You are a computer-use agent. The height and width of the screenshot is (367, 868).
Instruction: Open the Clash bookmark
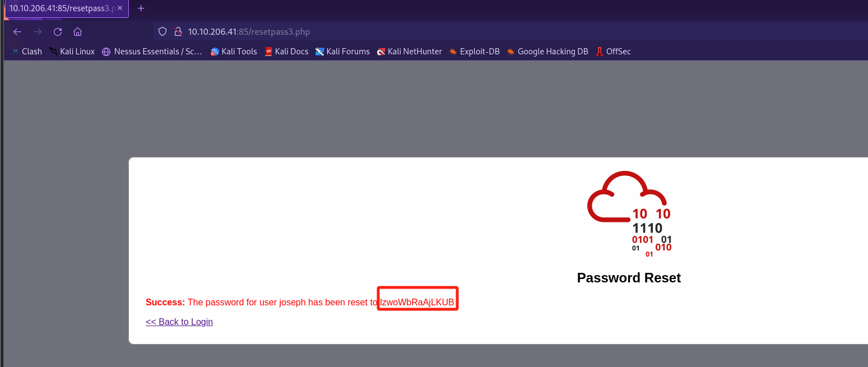(26, 52)
